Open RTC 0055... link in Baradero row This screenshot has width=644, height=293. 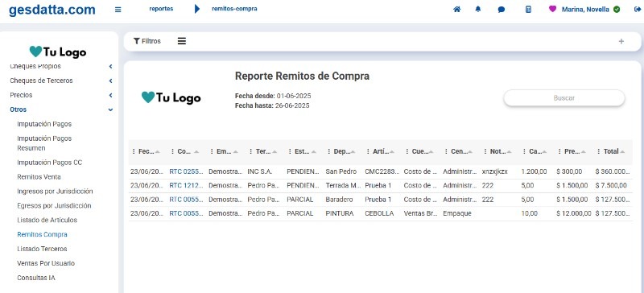186,200
